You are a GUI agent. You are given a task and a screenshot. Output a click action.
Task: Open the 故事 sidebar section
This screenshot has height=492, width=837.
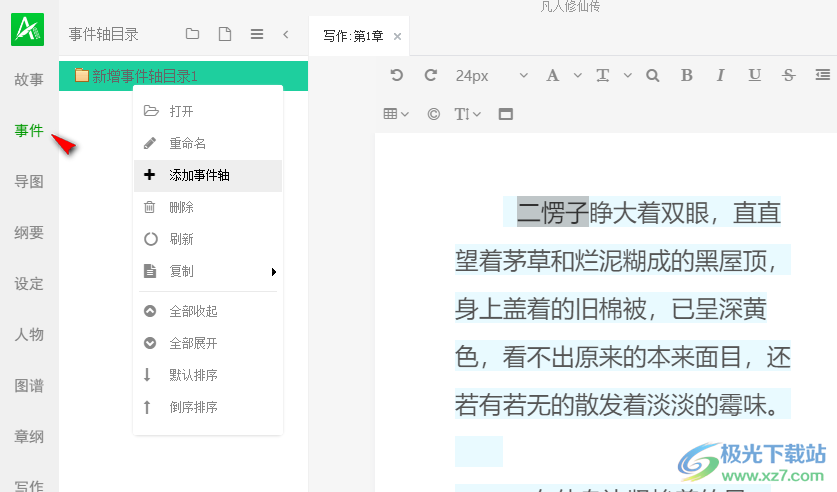tap(29, 80)
